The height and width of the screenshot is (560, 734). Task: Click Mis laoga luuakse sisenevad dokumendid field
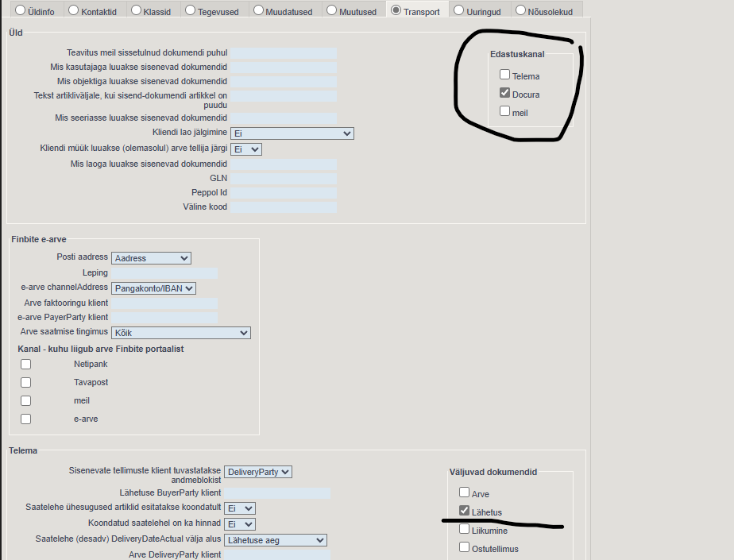284,164
